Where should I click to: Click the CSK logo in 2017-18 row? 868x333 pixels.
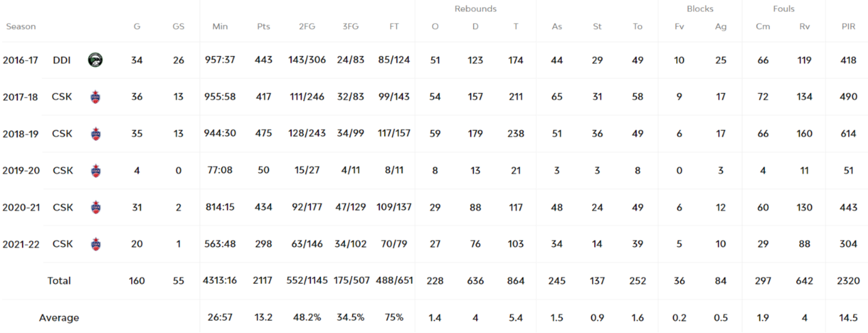95,97
